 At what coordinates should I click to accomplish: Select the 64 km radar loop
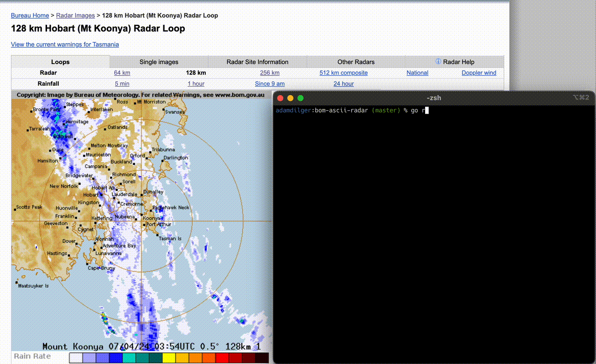122,73
